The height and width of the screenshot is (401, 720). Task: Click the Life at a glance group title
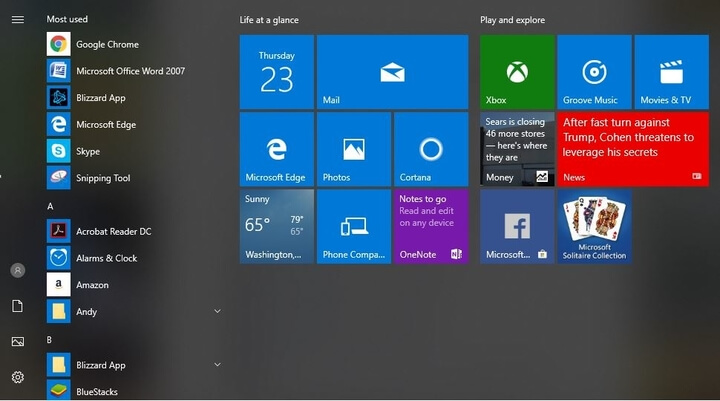pos(269,20)
